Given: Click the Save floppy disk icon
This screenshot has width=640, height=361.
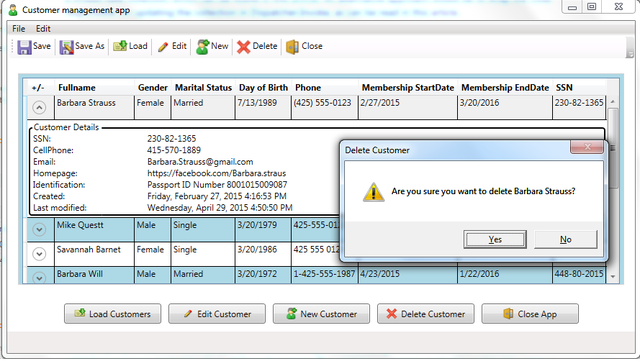Looking at the screenshot, I should click(x=24, y=47).
